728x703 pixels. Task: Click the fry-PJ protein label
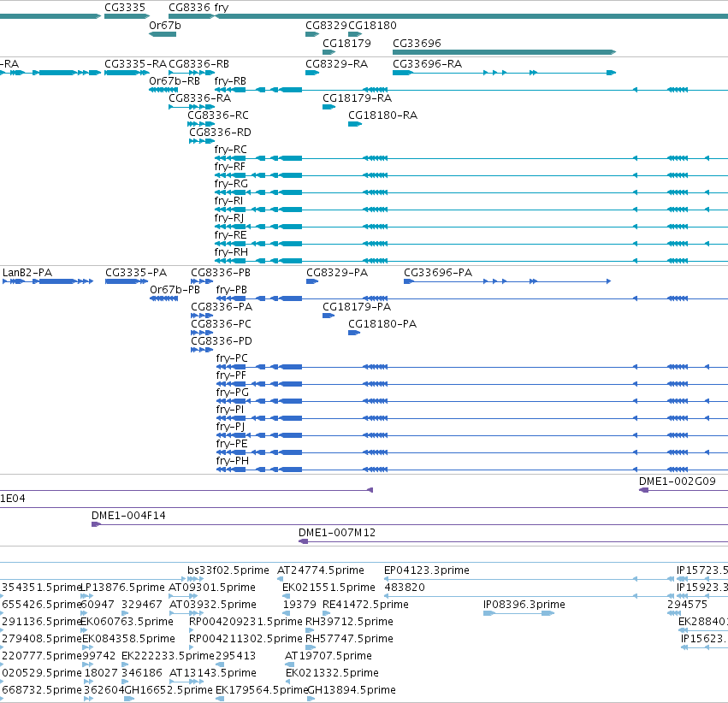point(230,427)
